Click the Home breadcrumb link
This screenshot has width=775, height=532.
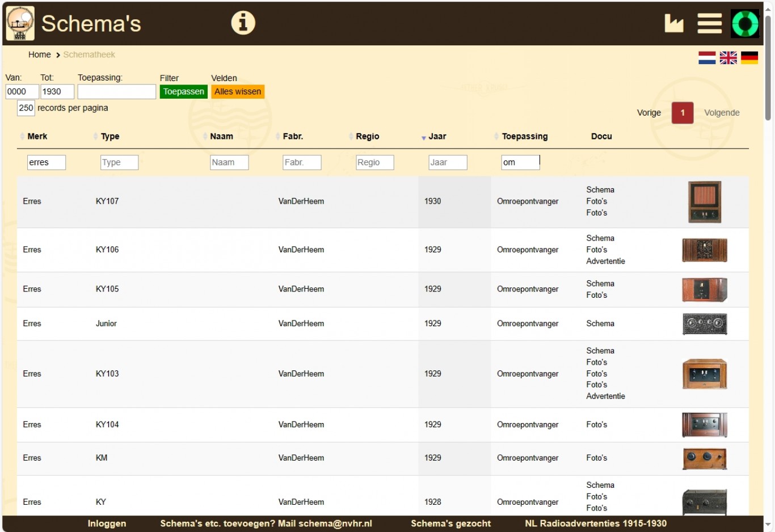pos(40,54)
